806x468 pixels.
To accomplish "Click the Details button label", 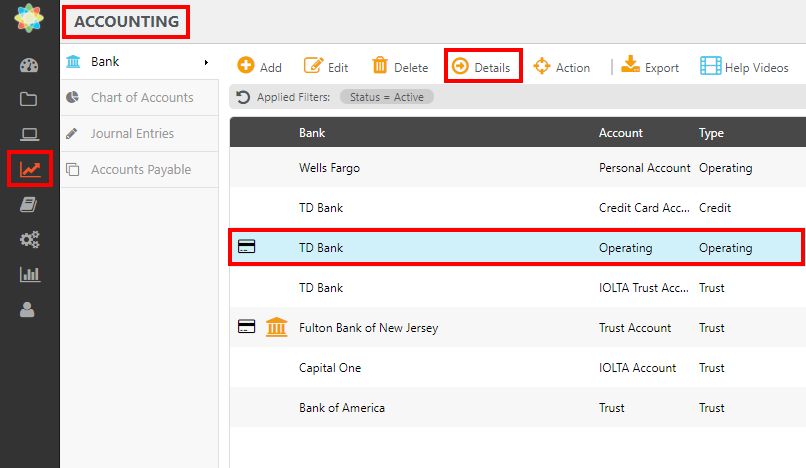I will (492, 68).
